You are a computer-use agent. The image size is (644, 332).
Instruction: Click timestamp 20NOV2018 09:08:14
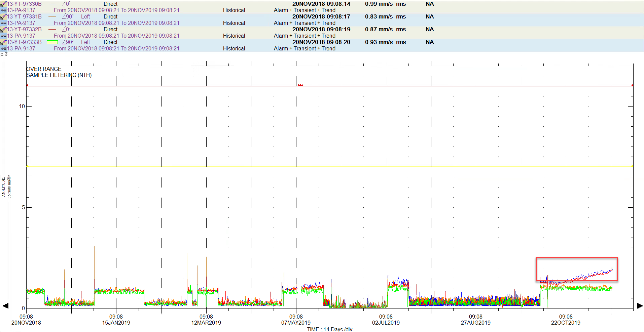coord(321,4)
